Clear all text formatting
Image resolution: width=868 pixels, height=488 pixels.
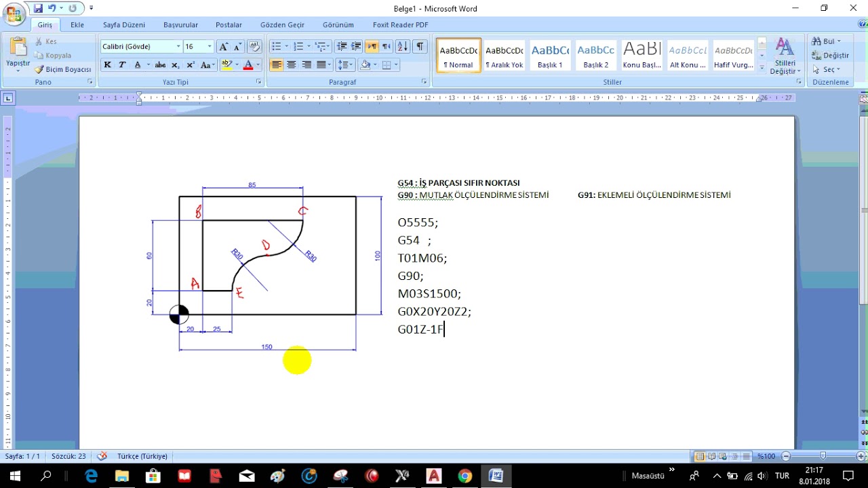point(255,47)
